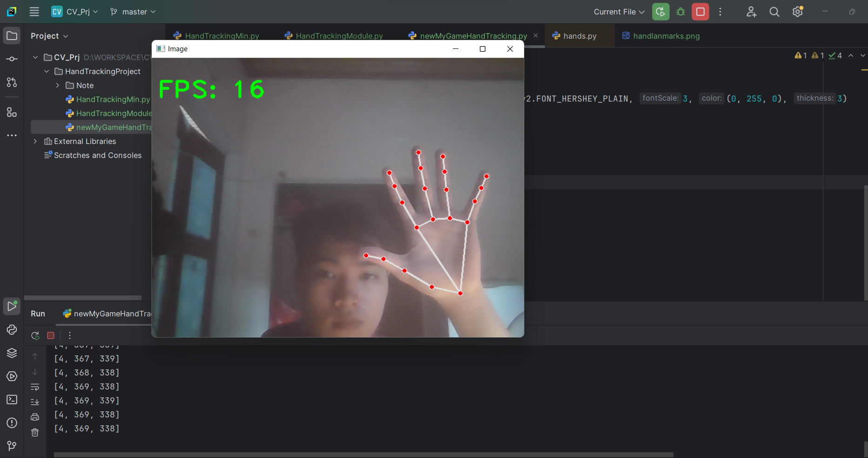Open the Python Packages tool window
Screen dimensions: 868x458
[12, 353]
